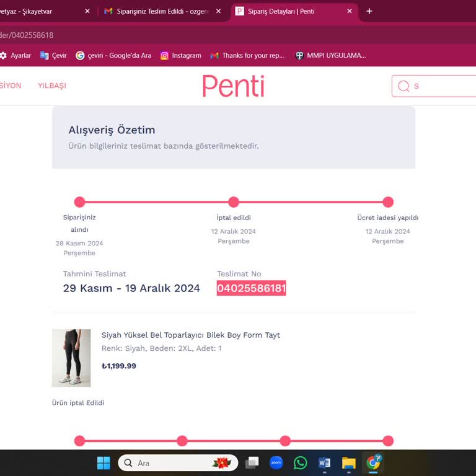The image size is (476, 476).
Task: Click the 'İptal edildi' progress marker
Action: pos(234,202)
